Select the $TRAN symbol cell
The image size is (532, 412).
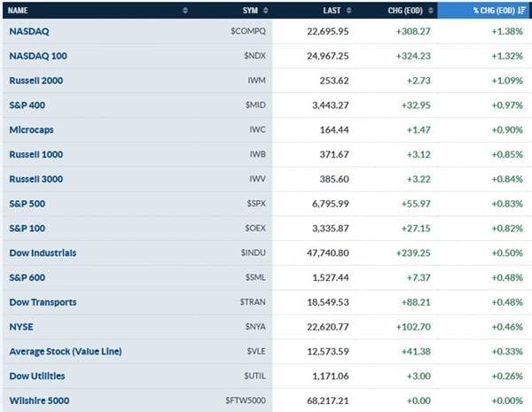coord(253,302)
